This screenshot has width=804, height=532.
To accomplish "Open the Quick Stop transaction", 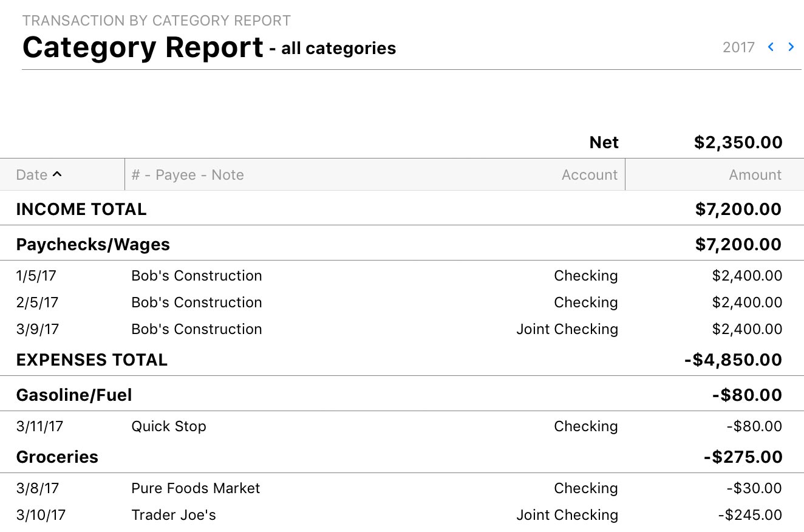I will [x=169, y=426].
